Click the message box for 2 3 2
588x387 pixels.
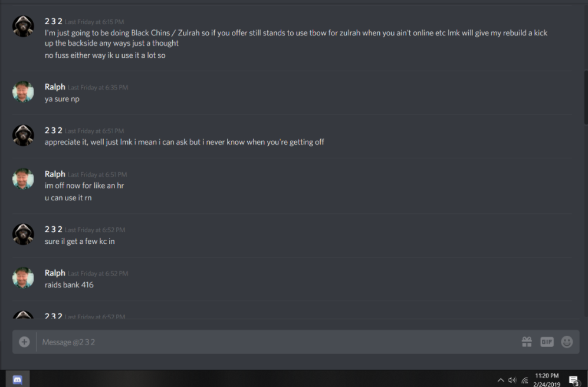pyautogui.click(x=278, y=342)
